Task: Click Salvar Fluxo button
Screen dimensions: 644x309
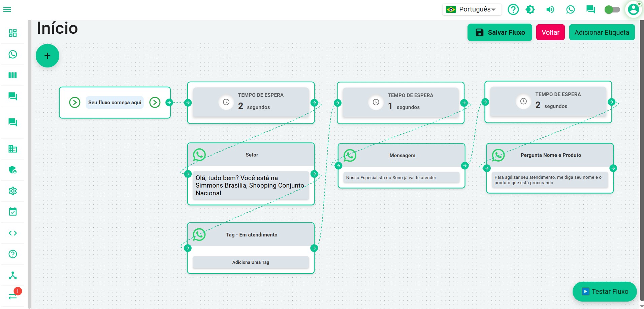Action: pyautogui.click(x=500, y=32)
